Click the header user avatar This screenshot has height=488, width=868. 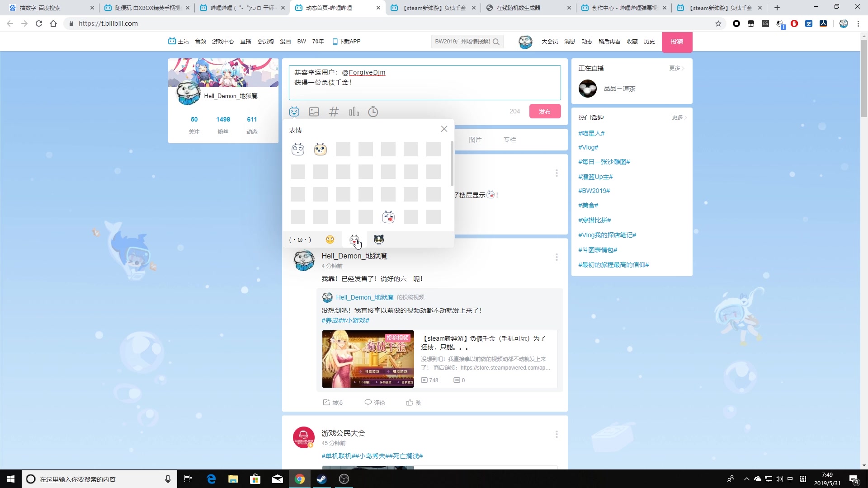[x=525, y=42]
